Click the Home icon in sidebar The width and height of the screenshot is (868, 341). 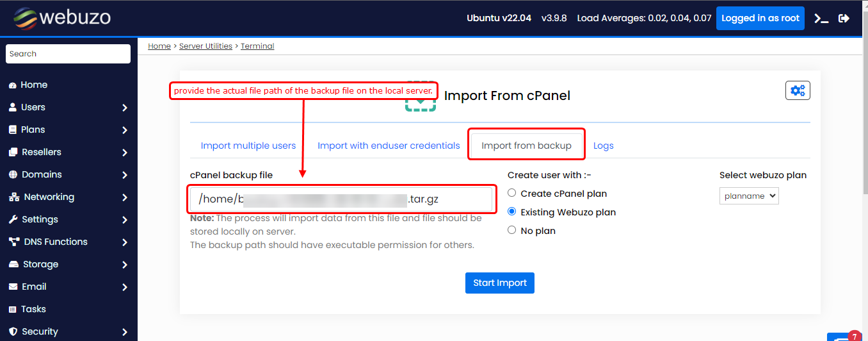[x=13, y=85]
